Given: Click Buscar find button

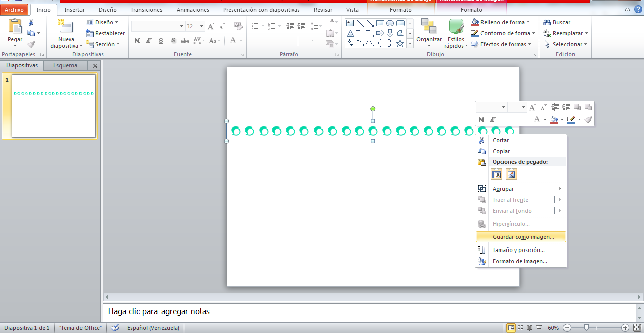Looking at the screenshot, I should pos(557,22).
